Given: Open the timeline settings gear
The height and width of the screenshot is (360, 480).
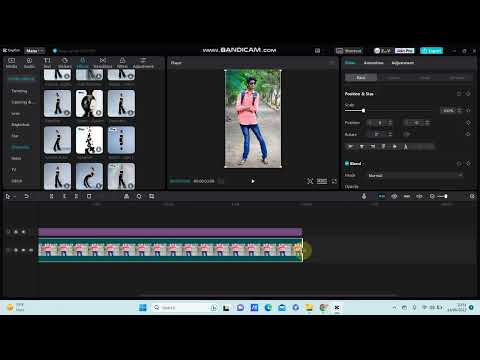Looking at the screenshot, I should (x=472, y=196).
